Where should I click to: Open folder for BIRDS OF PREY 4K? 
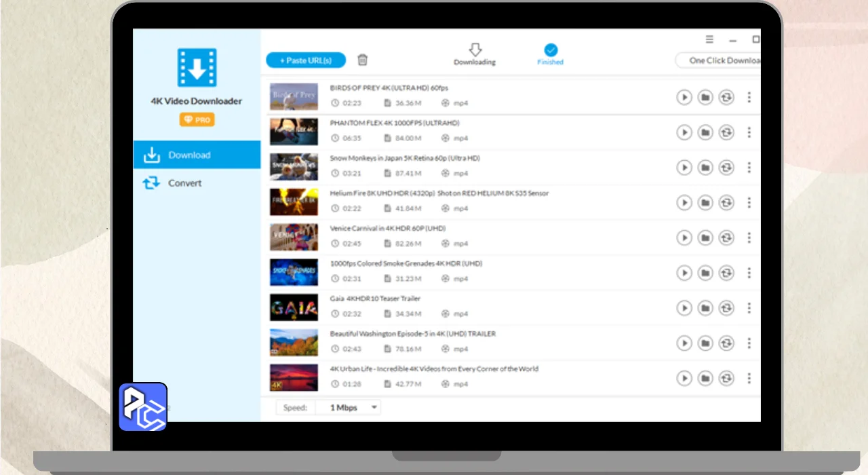[x=705, y=97]
